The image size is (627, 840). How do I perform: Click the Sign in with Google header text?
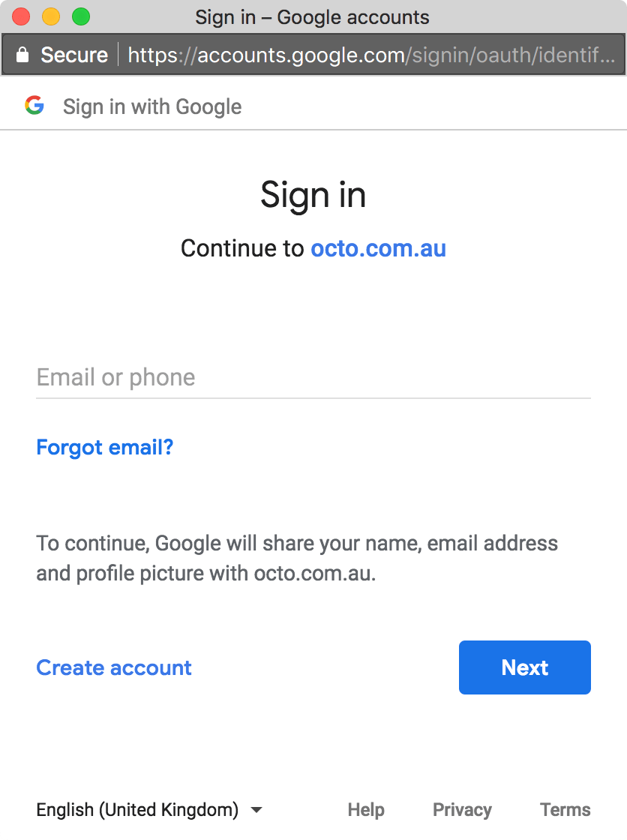152,106
